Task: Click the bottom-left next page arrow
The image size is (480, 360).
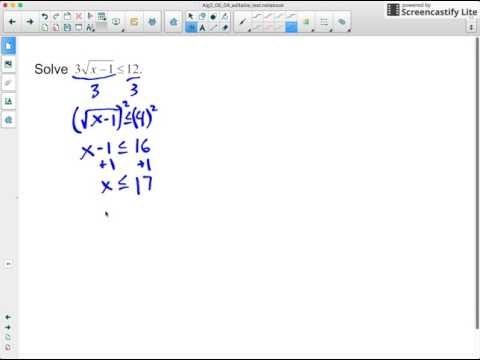Action: coord(8,327)
